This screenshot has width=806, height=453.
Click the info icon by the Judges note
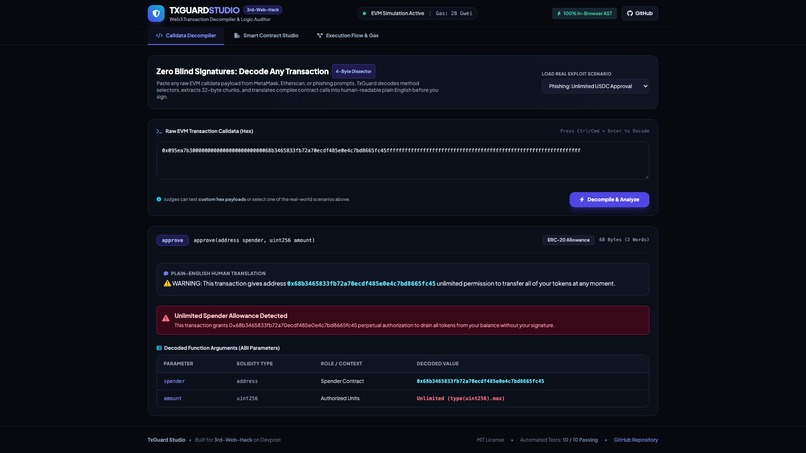pyautogui.click(x=159, y=200)
